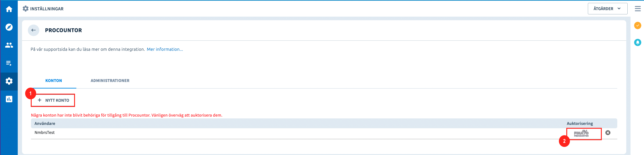Image resolution: width=644 pixels, height=155 pixels.
Task: Open the notifications bell icon
Action: click(637, 42)
